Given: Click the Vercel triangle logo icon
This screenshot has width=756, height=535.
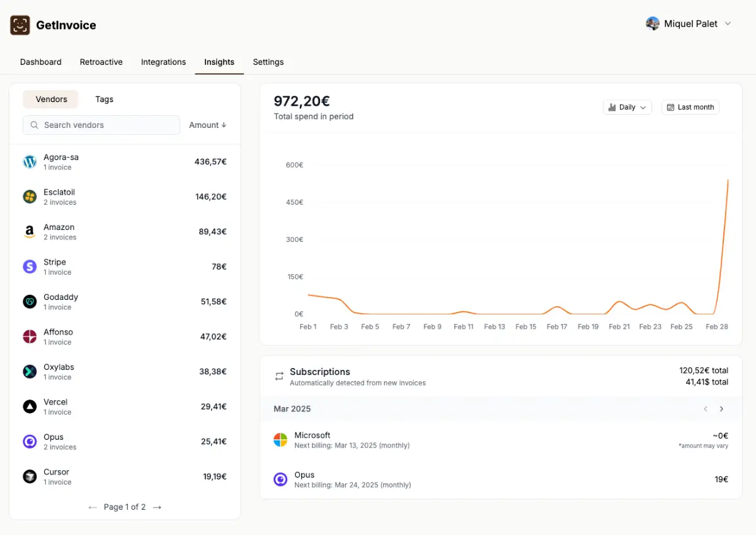Looking at the screenshot, I should point(30,406).
